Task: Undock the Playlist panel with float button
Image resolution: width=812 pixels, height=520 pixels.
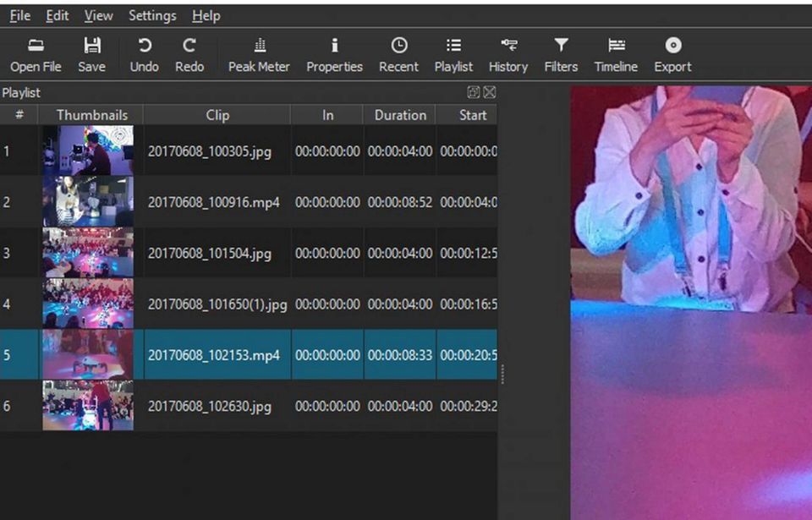Action: (474, 92)
